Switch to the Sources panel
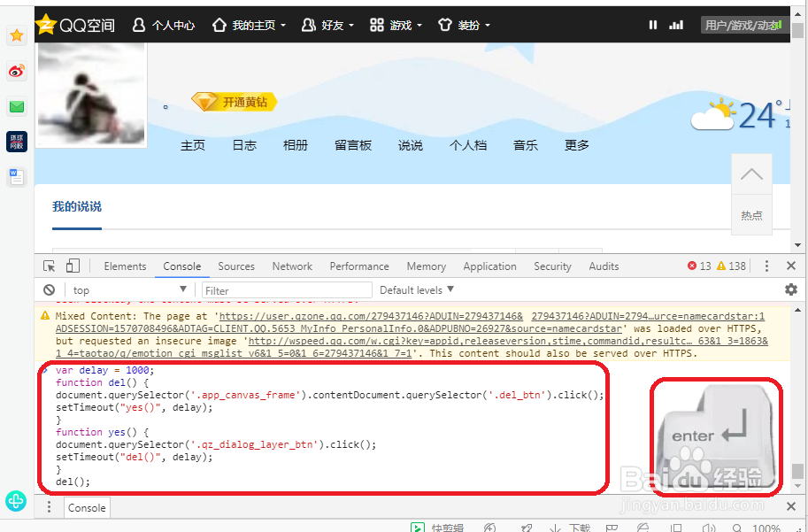808x532 pixels. pyautogui.click(x=236, y=266)
